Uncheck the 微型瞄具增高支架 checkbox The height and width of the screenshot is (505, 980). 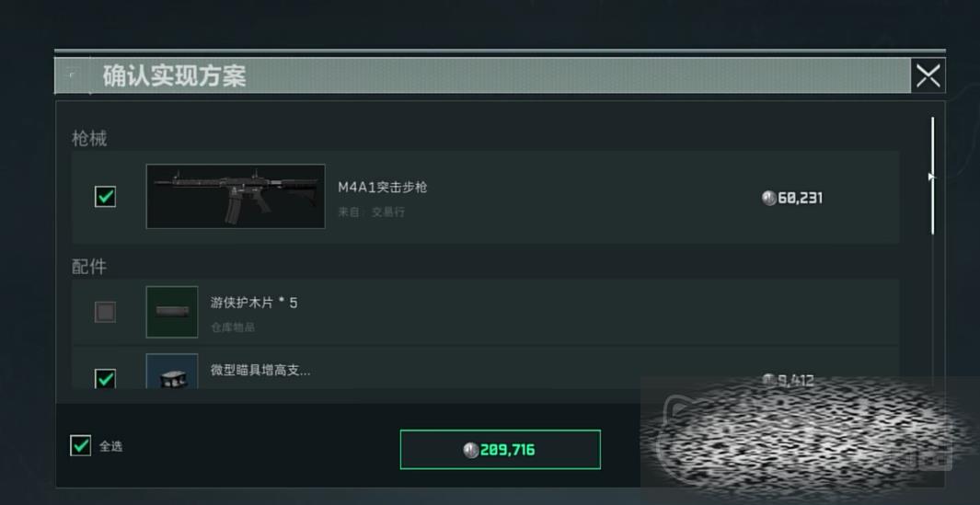click(x=105, y=378)
